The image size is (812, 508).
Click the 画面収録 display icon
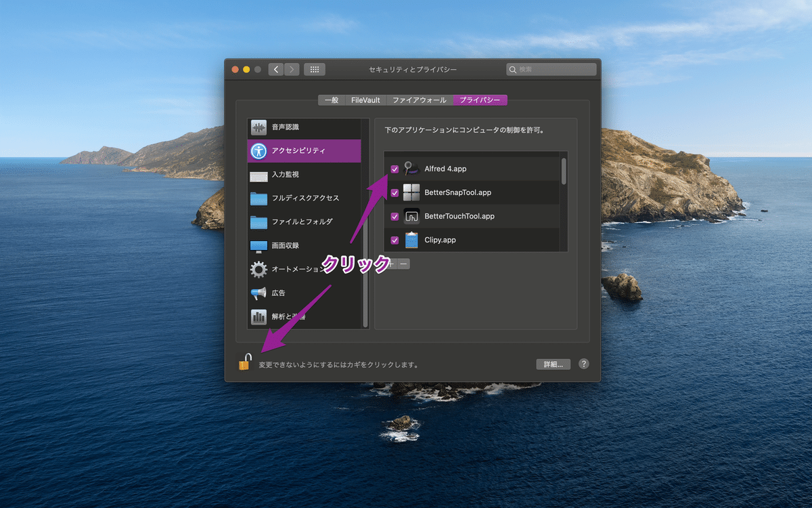pyautogui.click(x=258, y=246)
